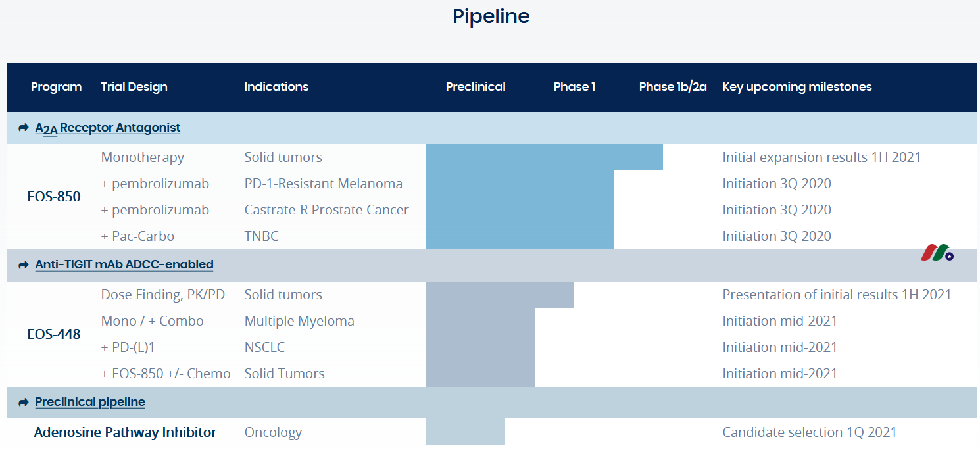Click Initiation mid-2021 in Multiple Myeloma row
980x452 pixels.
pyautogui.click(x=780, y=321)
